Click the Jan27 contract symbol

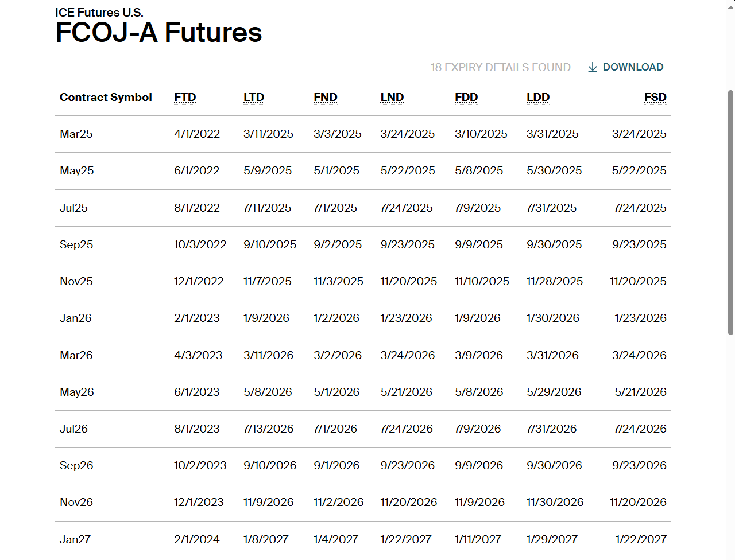75,539
